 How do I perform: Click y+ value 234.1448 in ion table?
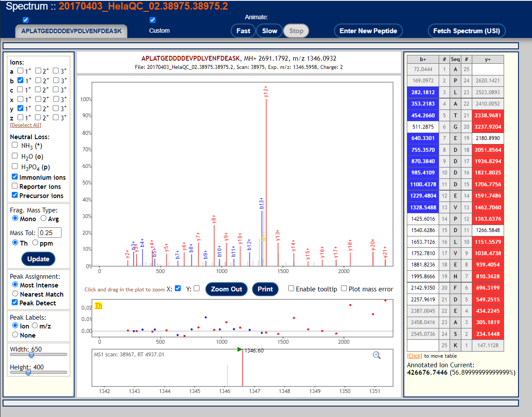click(x=488, y=334)
